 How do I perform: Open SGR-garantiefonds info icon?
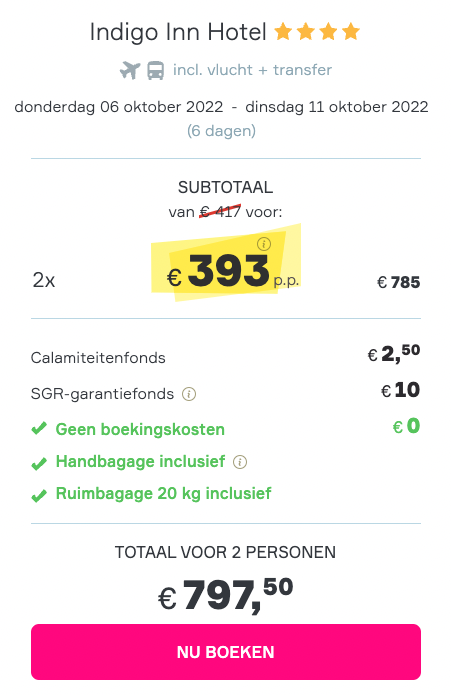(x=189, y=394)
